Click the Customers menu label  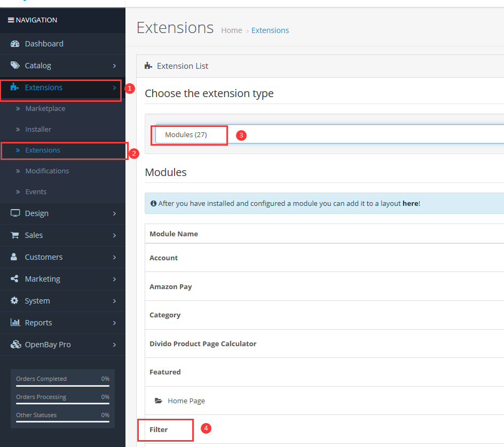click(x=44, y=257)
